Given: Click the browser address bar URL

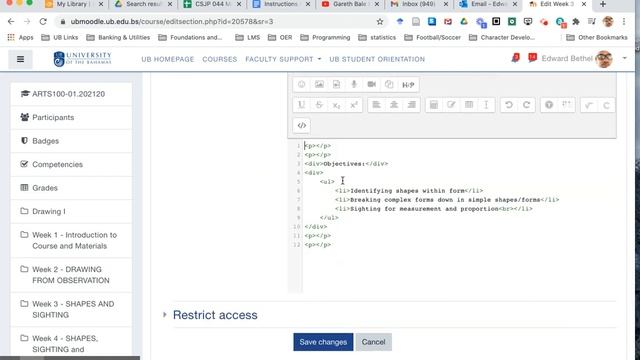Looking at the screenshot, I should pyautogui.click(x=172, y=22).
